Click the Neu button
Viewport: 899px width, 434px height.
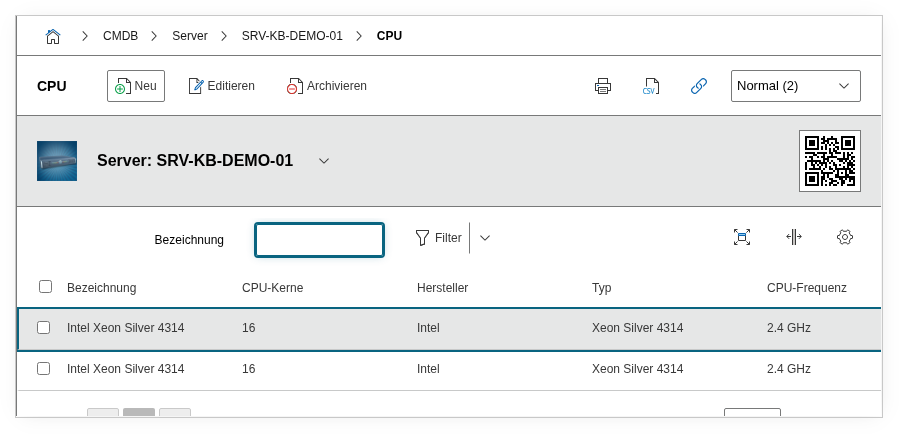[x=136, y=86]
